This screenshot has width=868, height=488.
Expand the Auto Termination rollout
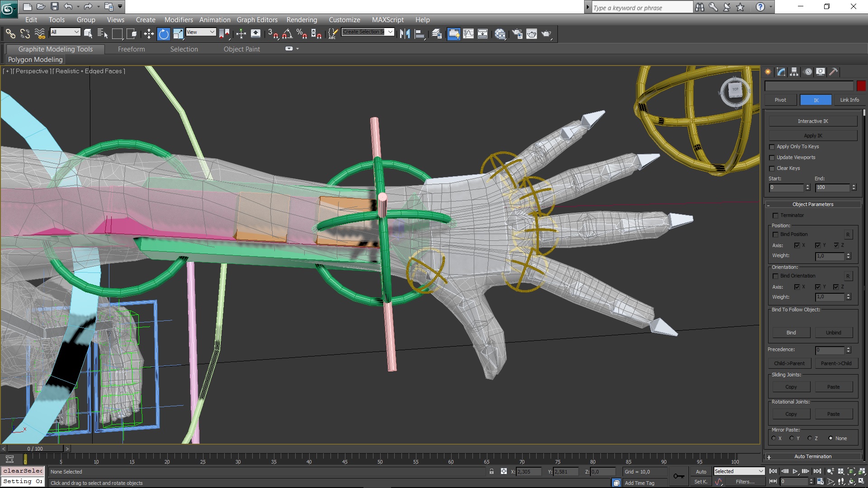(x=812, y=456)
